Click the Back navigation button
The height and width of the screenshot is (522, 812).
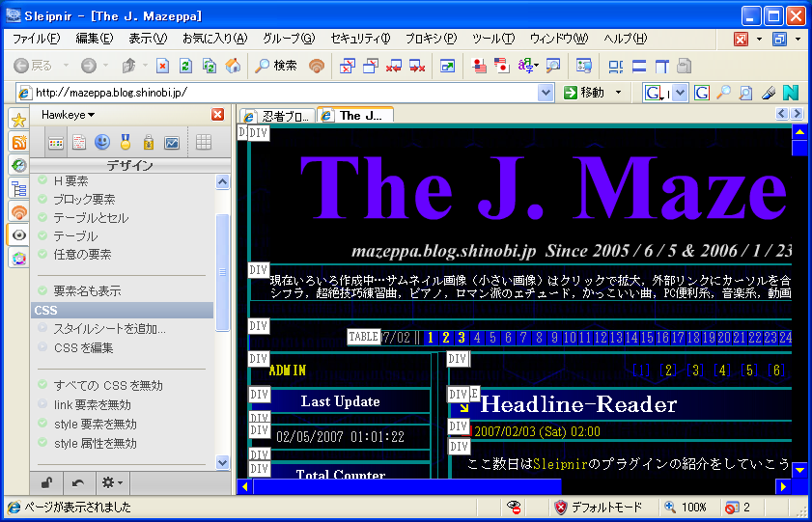pos(33,66)
